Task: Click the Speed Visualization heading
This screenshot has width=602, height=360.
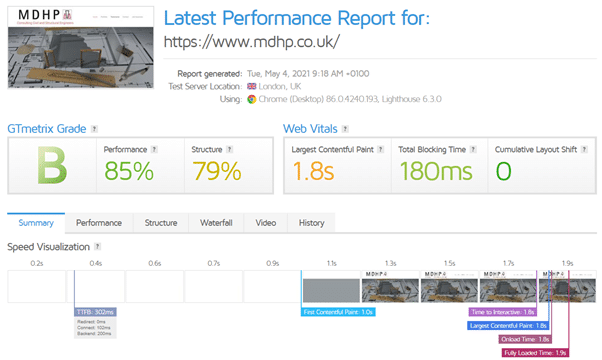Action: (x=48, y=247)
